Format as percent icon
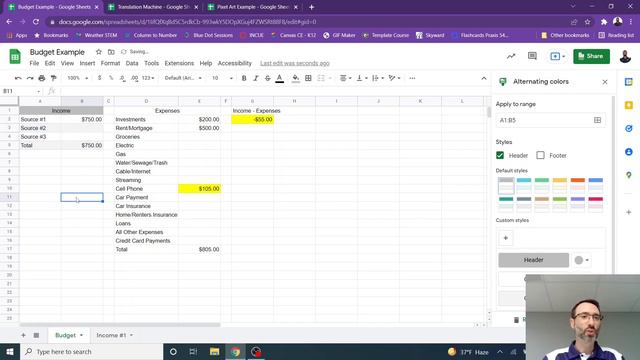Image resolution: width=640 pixels, height=360 pixels. (111, 78)
